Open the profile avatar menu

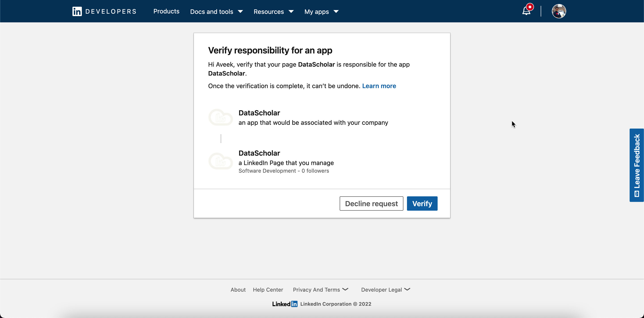559,11
